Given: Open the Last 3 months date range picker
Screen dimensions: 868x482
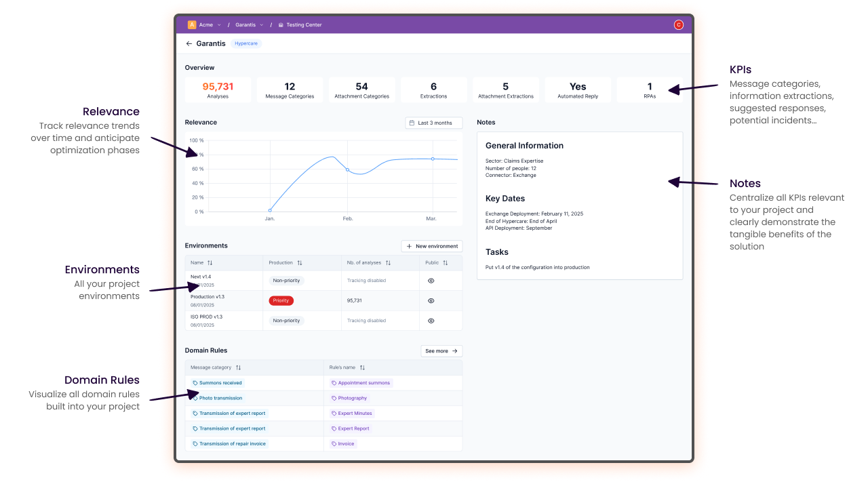Looking at the screenshot, I should 434,123.
